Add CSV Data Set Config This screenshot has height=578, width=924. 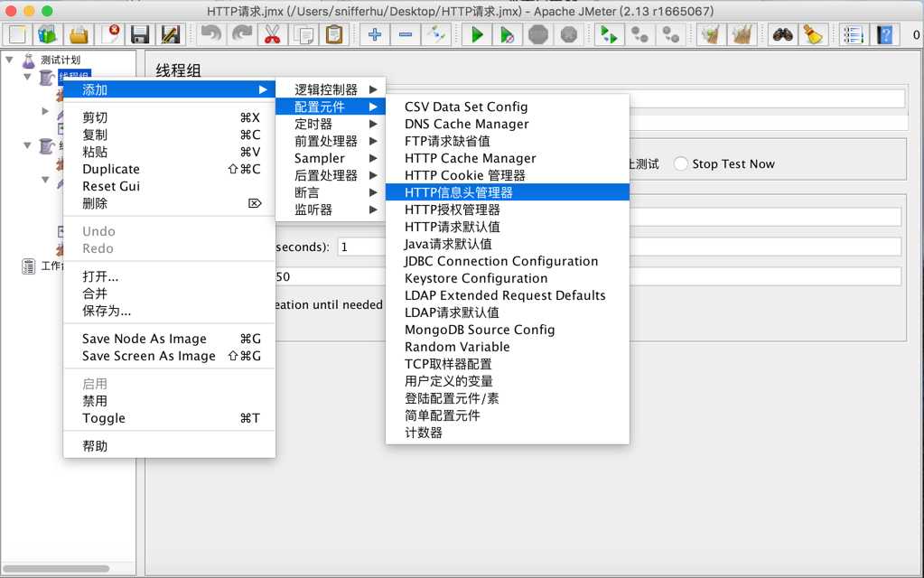[x=508, y=107]
